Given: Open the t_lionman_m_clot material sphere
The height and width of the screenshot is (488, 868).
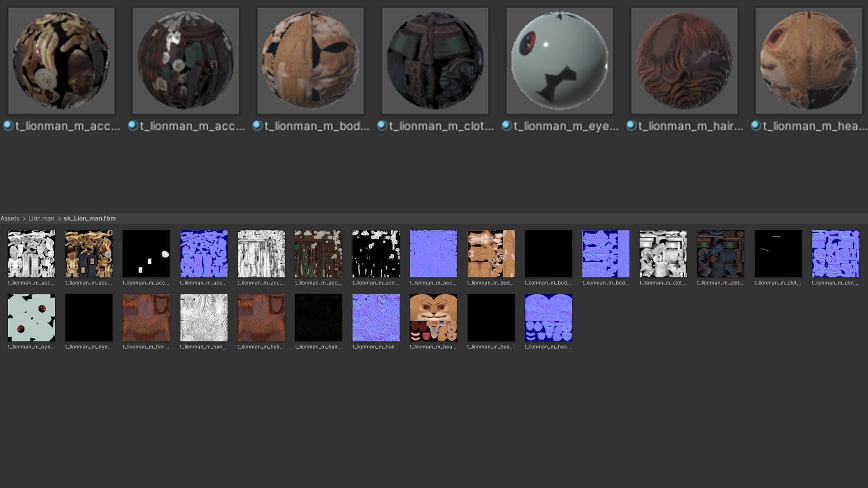Looking at the screenshot, I should [x=435, y=61].
